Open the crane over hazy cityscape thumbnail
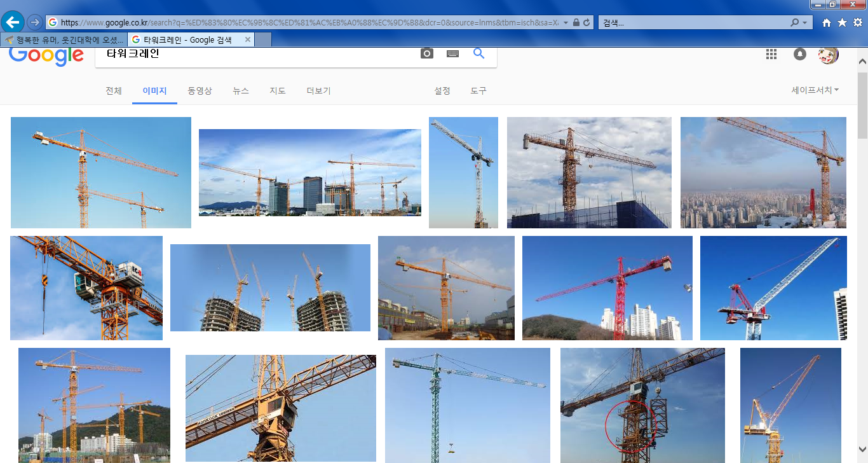The width and height of the screenshot is (868, 463). pyautogui.click(x=763, y=172)
